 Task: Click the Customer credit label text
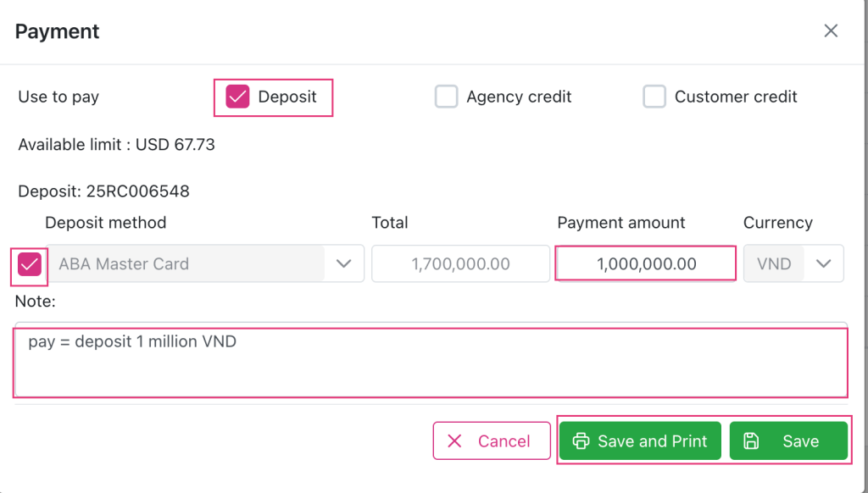coord(736,97)
